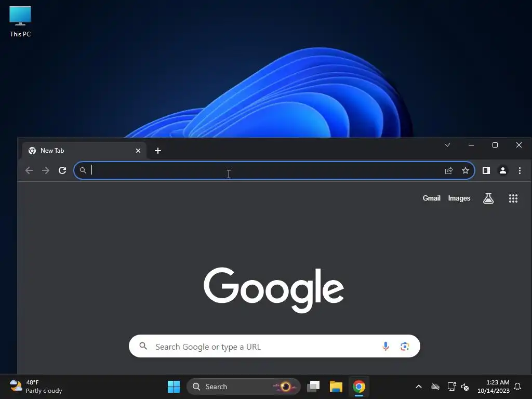Click the share page icon in address bar

pos(448,170)
